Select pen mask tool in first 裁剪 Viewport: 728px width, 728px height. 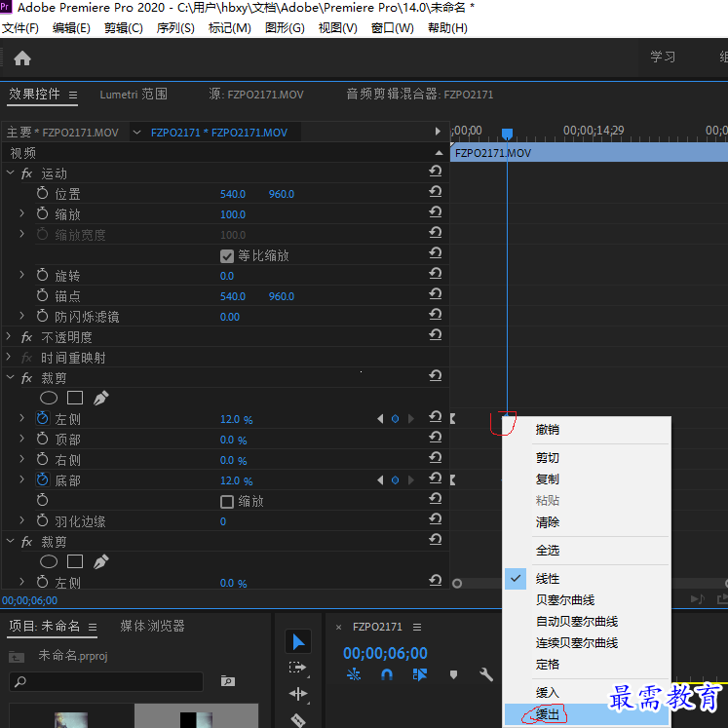point(100,398)
